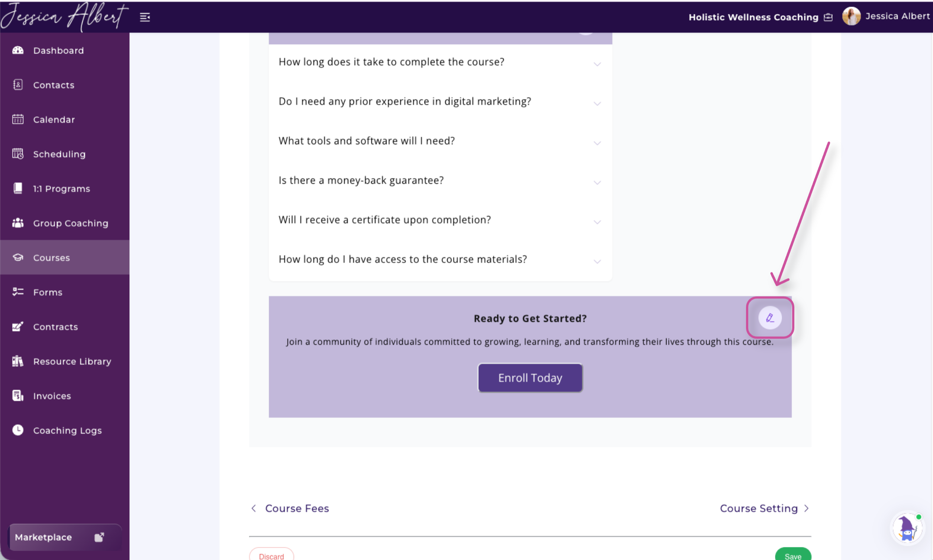Open the wizard chatbot assistant icon

[907, 528]
